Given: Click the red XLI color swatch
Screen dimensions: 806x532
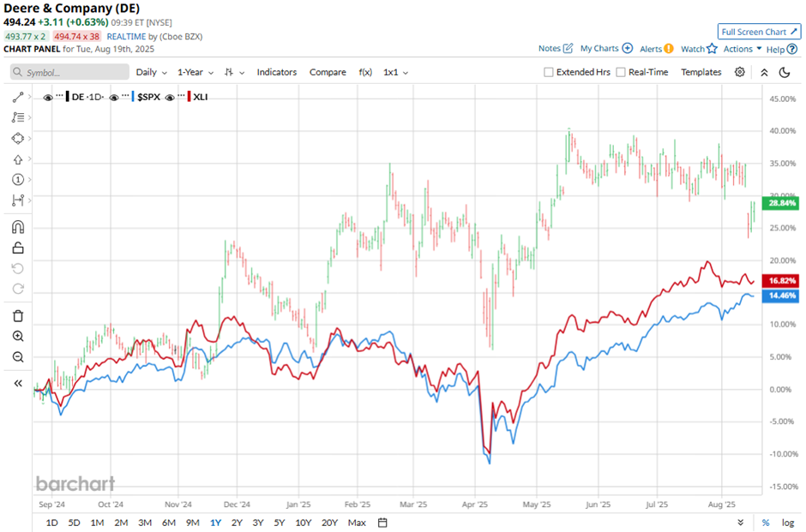Looking at the screenshot, I should pos(189,97).
